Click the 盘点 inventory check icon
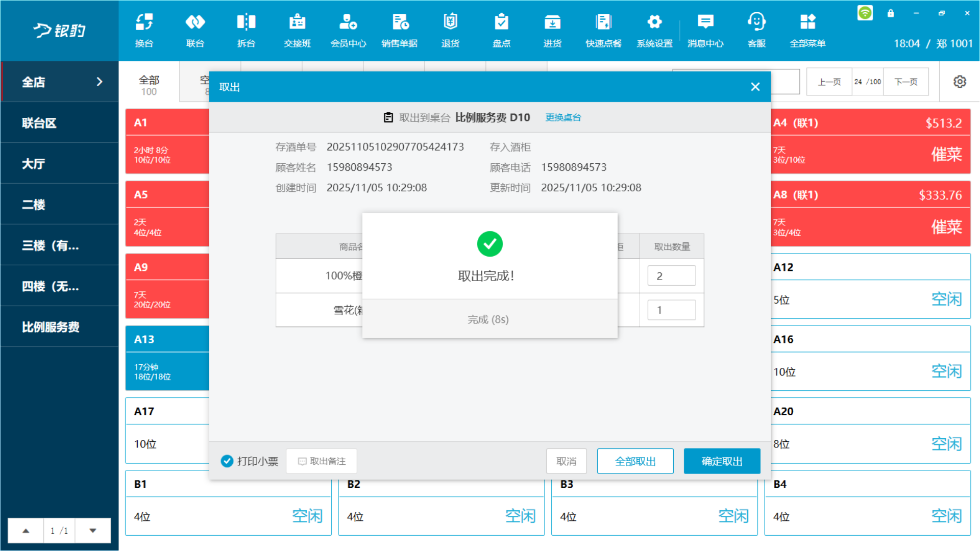Viewport: 980px width, 551px height. 501,30
